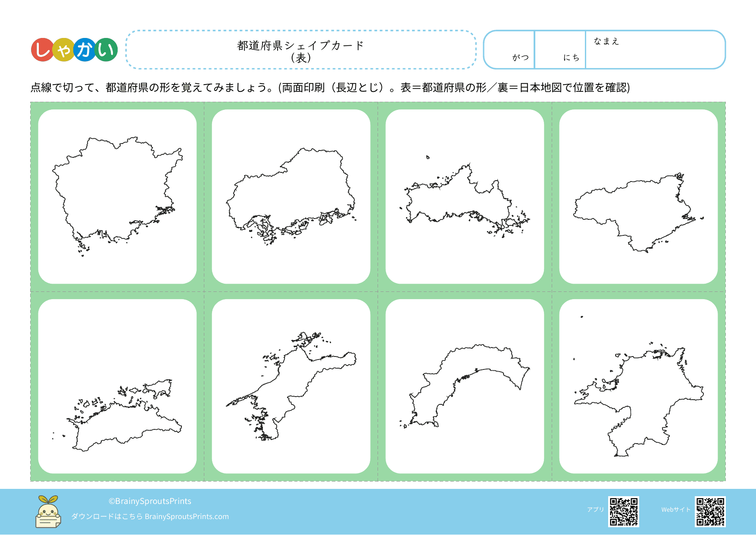This screenshot has height=535, width=756.
Task: Click the アプリ QR code
Action: 623,512
